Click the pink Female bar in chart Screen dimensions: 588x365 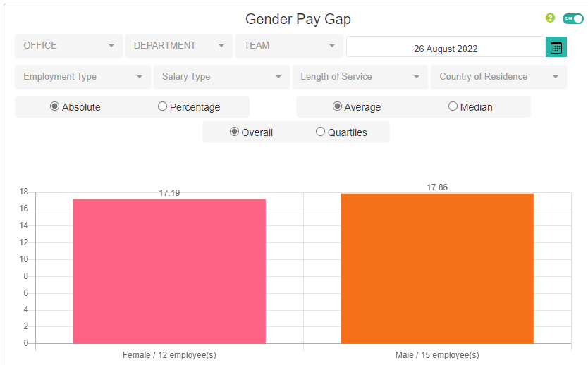point(169,271)
